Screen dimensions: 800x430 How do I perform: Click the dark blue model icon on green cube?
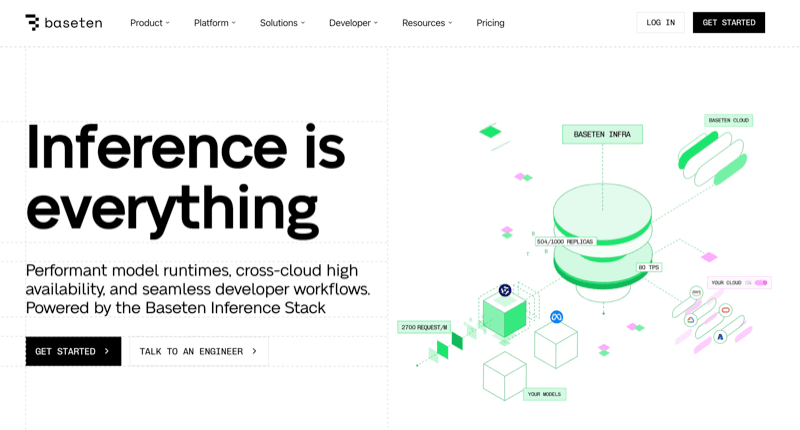(505, 290)
